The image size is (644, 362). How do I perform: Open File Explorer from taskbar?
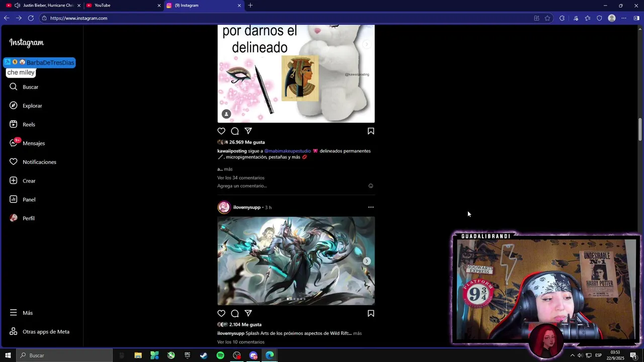(138, 355)
